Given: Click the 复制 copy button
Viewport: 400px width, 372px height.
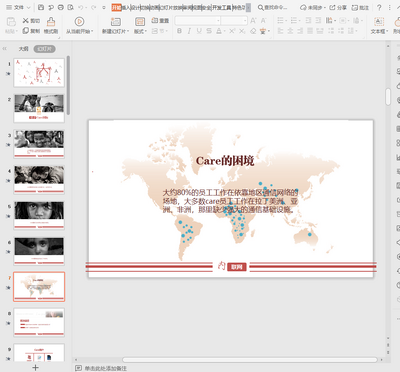Looking at the screenshot, I should point(31,31).
